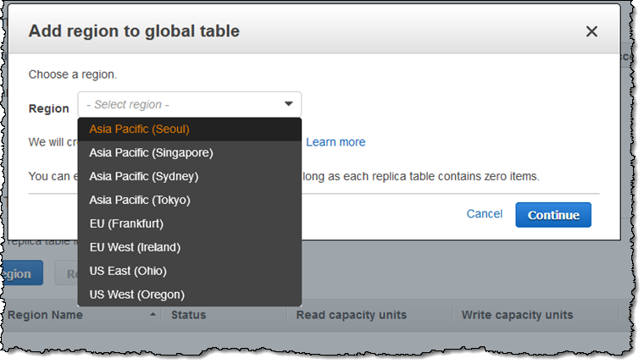Click the partially hidden blue Add region button
The height and width of the screenshot is (364, 644).
(x=20, y=273)
